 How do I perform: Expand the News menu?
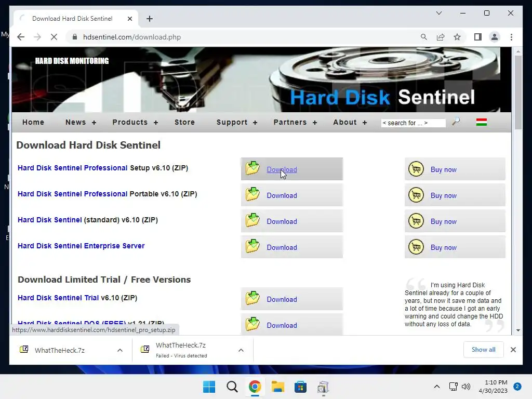click(x=81, y=122)
